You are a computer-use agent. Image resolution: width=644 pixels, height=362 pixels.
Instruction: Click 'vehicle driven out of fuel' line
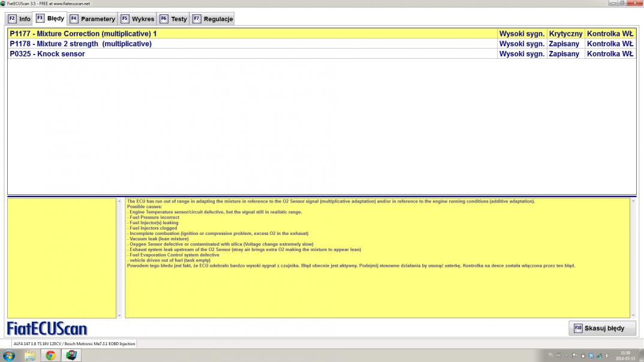coord(169,260)
